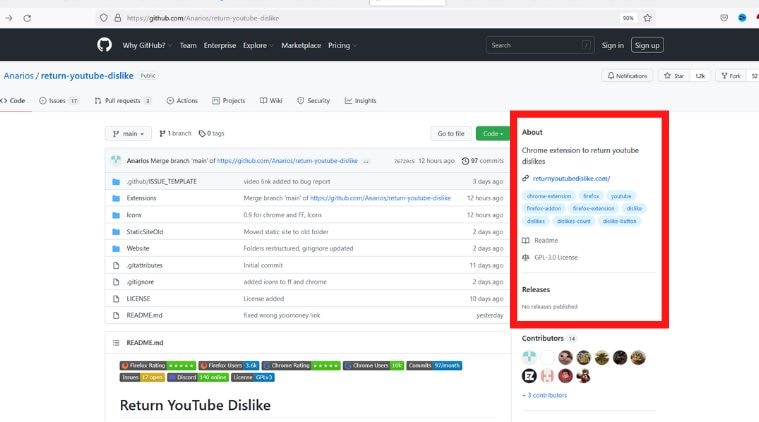This screenshot has width=759, height=422.
Task: Click the 1 branch link
Action: pyautogui.click(x=175, y=134)
